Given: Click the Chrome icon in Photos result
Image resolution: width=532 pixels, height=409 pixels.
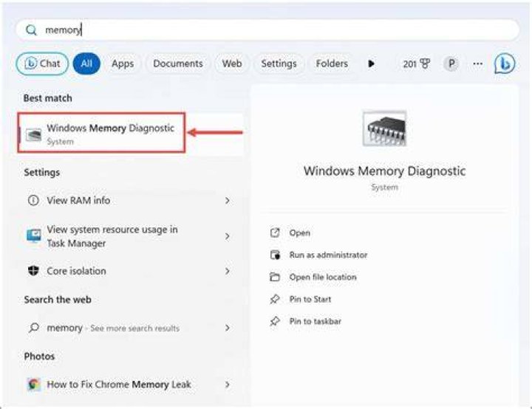Looking at the screenshot, I should 33,385.
